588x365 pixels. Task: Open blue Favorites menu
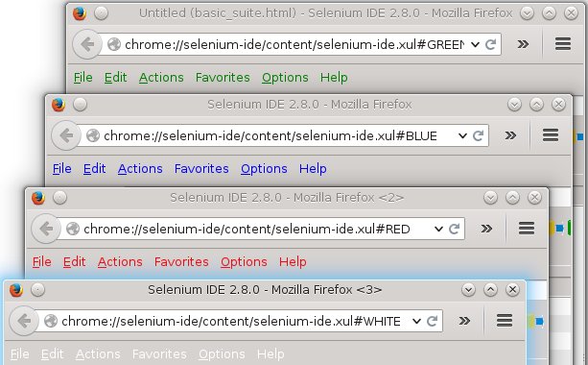click(201, 169)
